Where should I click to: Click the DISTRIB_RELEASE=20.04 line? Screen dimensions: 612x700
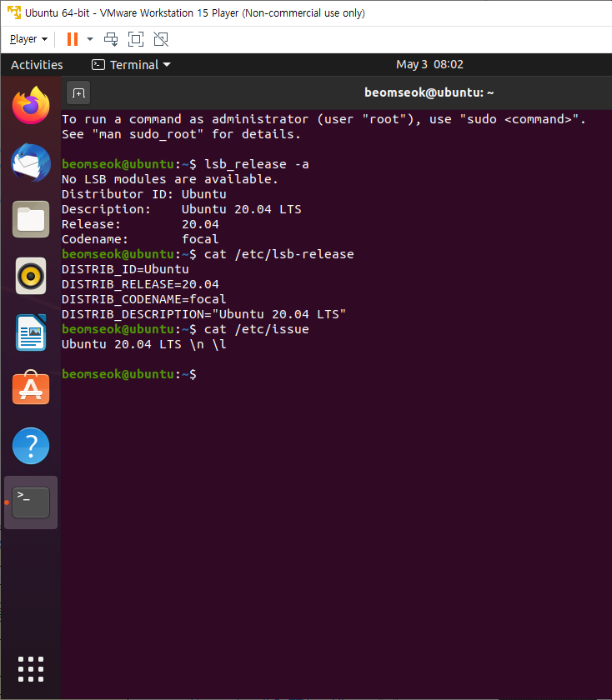click(140, 284)
